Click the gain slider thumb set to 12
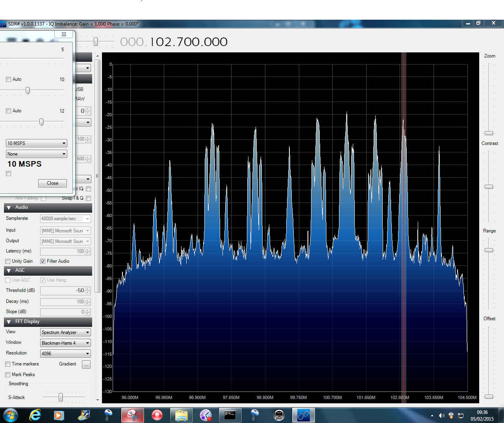The image size is (504, 423). pos(41,122)
